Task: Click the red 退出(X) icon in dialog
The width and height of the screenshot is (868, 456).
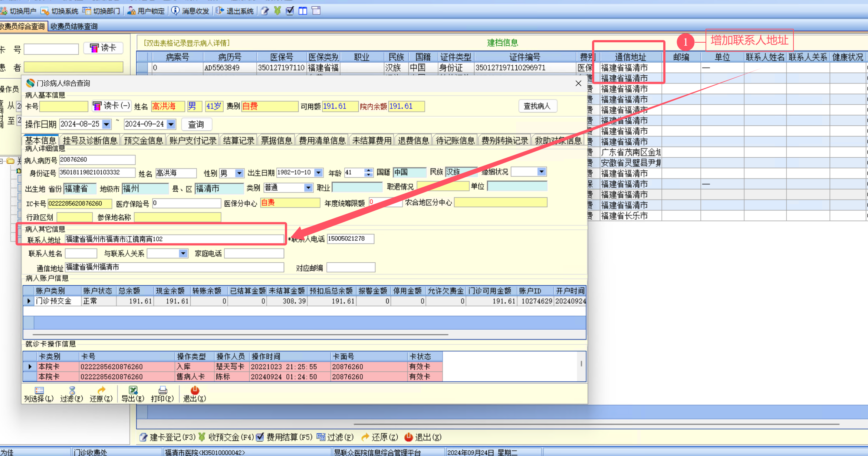Action: 195,390
